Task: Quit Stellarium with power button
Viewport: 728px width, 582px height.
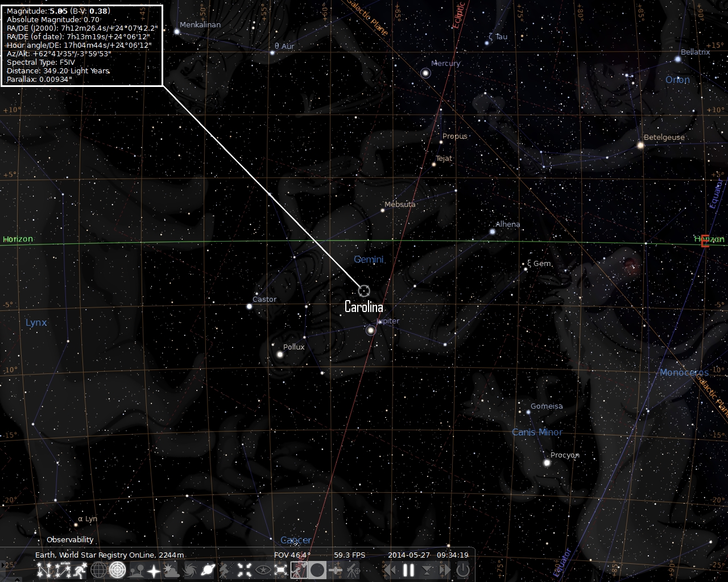Action: (462, 570)
